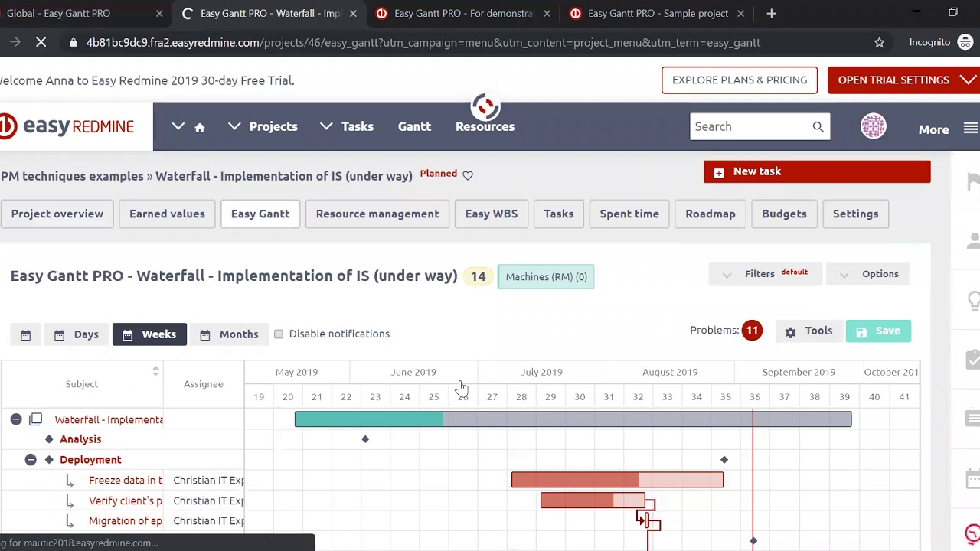
Task: Click the subtask arrow icon beside Freeze data
Action: pos(70,481)
